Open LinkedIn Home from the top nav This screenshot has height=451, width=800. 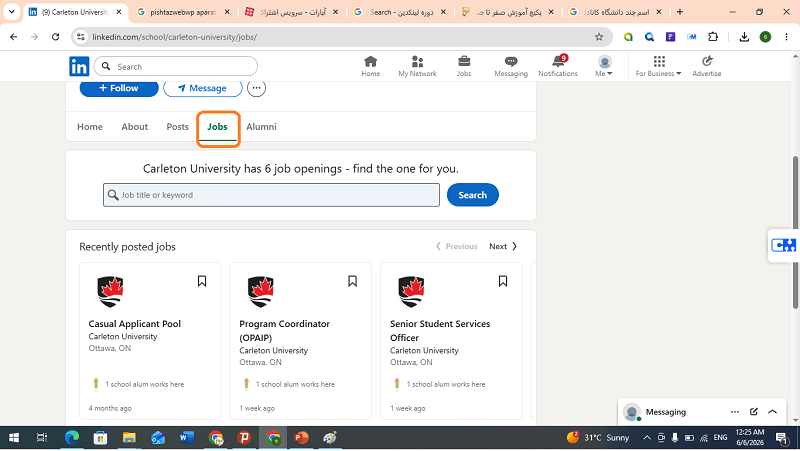point(370,66)
